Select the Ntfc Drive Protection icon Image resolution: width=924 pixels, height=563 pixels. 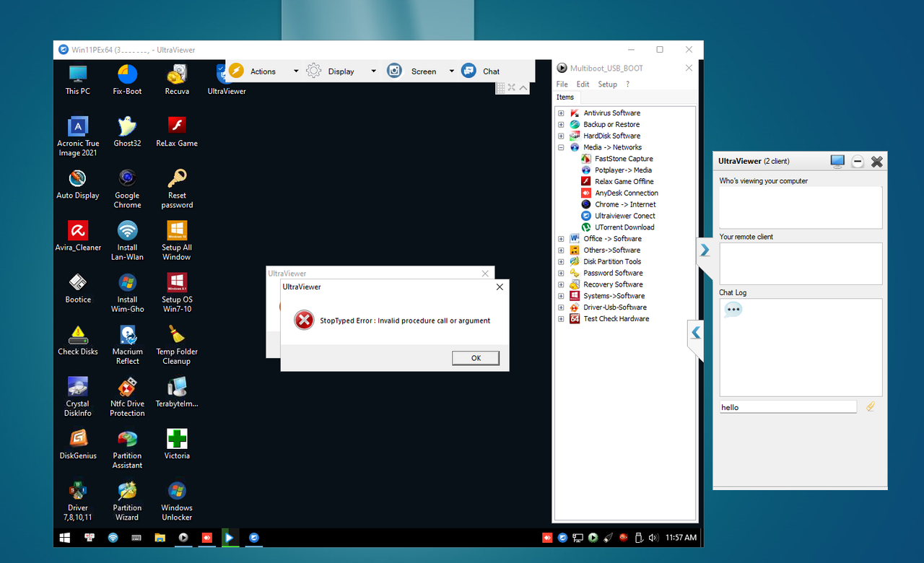127,397
